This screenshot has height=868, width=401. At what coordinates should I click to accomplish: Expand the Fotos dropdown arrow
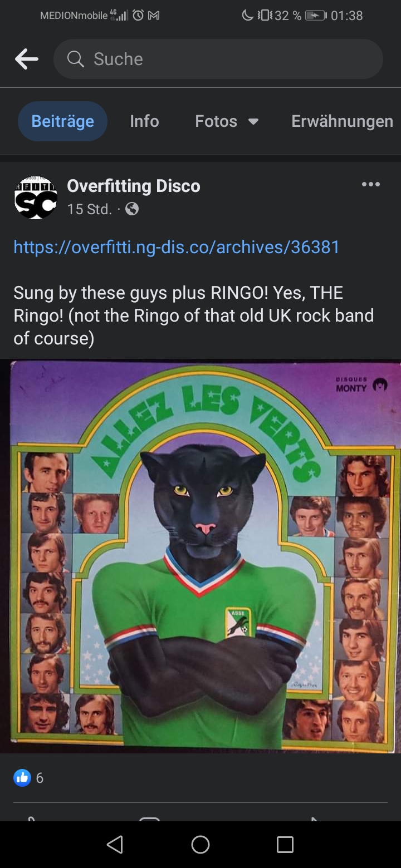pyautogui.click(x=253, y=122)
